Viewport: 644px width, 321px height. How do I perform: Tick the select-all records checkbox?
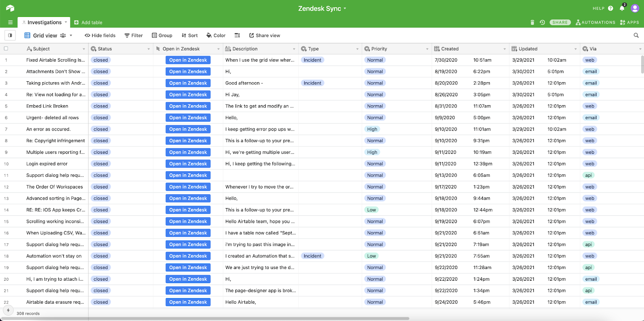pos(6,49)
